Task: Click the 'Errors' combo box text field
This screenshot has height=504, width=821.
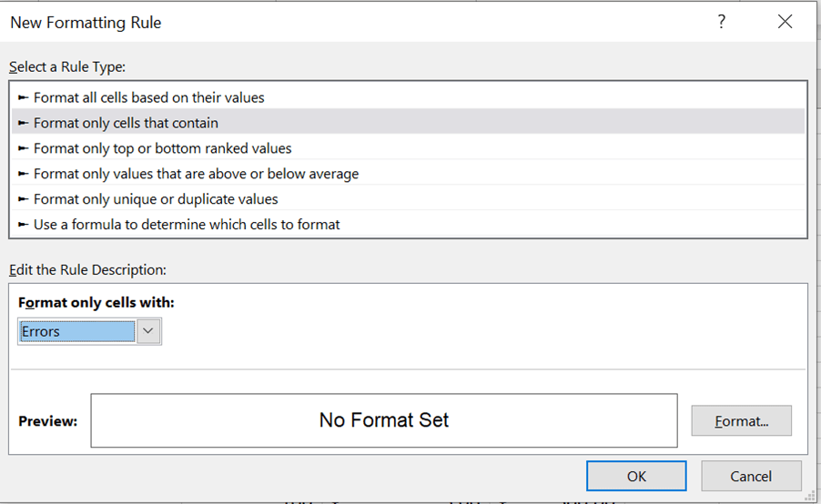Action: pos(76,332)
